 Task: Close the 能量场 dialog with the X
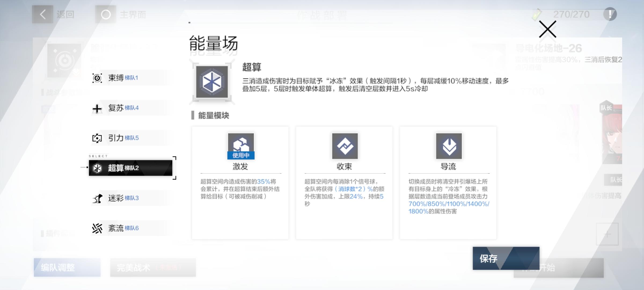click(x=547, y=29)
